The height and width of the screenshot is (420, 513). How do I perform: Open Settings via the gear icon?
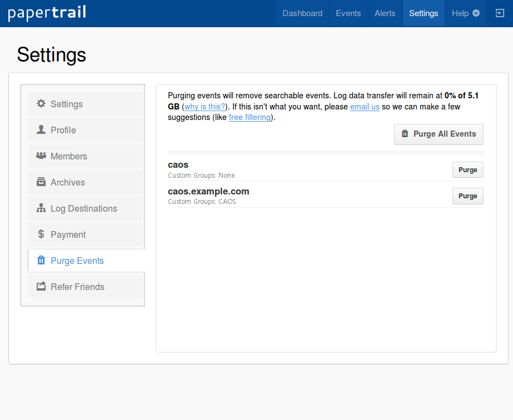pos(41,104)
